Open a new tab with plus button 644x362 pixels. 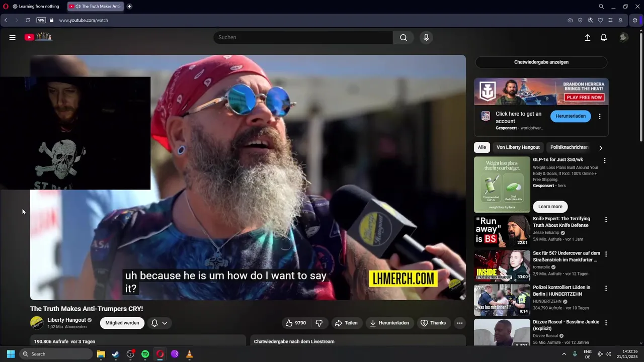(129, 7)
